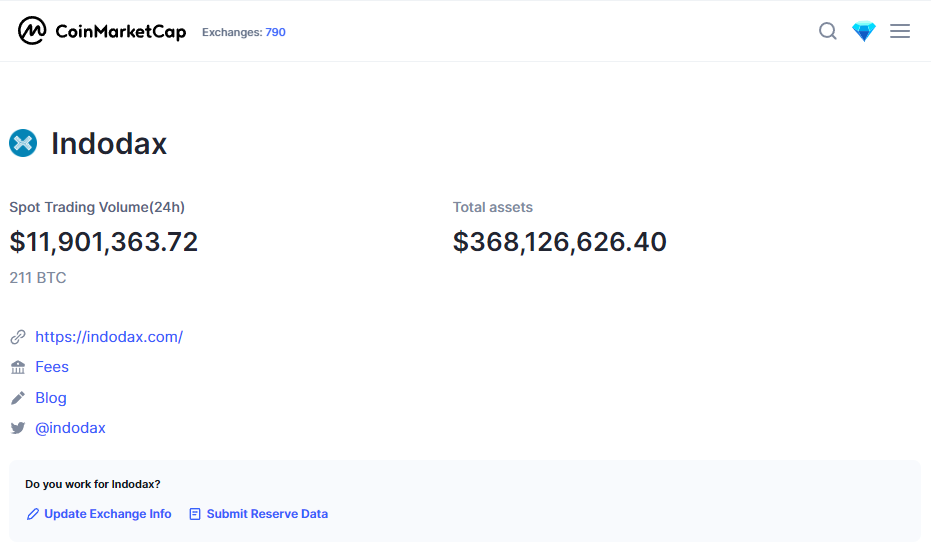931x557 pixels.
Task: Click the Indodax page heading
Action: point(109,144)
